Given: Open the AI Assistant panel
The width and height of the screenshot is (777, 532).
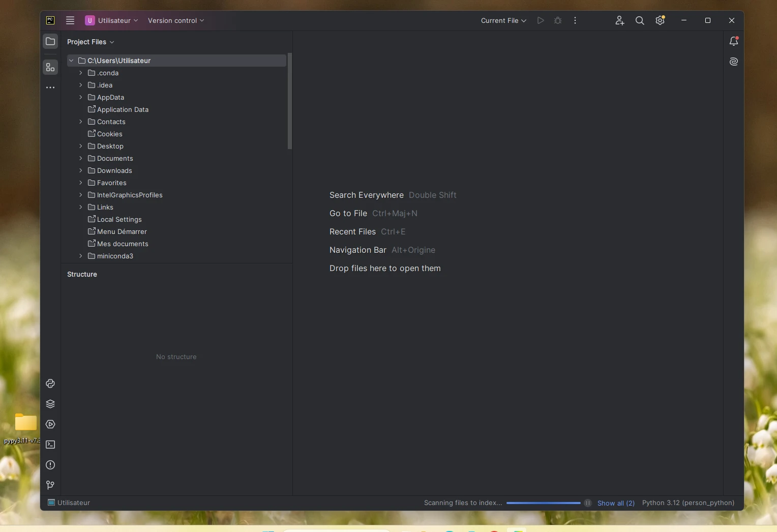Looking at the screenshot, I should coord(733,62).
